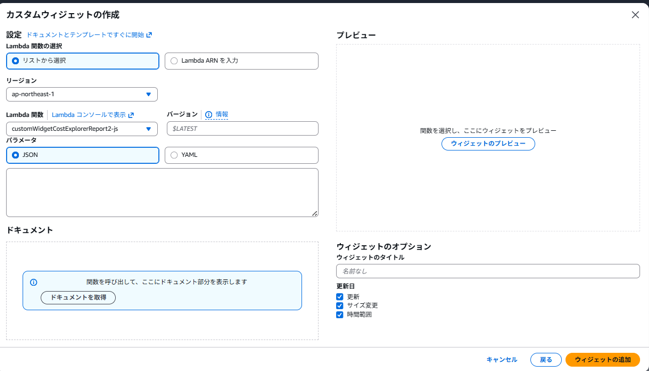
Task: Click the リージョン label
Action: (x=22, y=80)
